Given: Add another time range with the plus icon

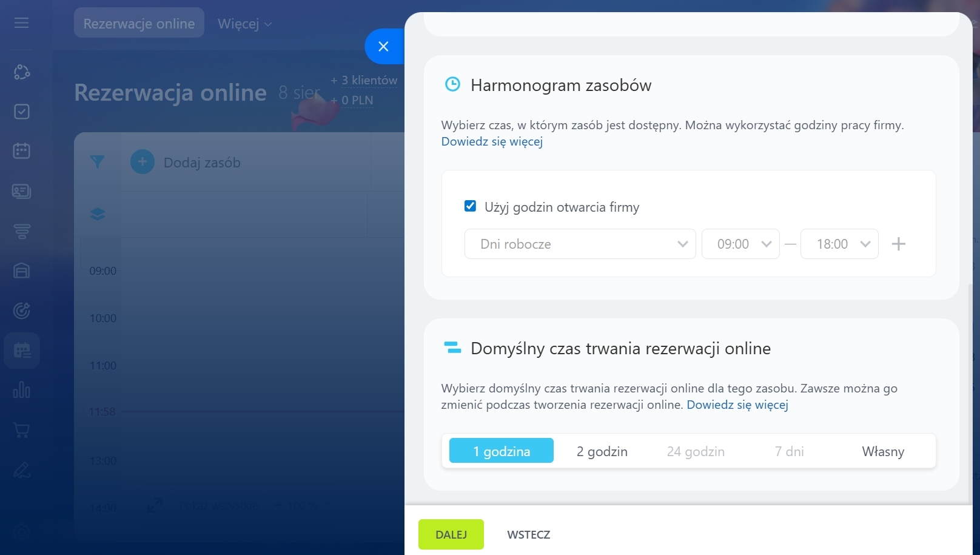Looking at the screenshot, I should coord(899,244).
